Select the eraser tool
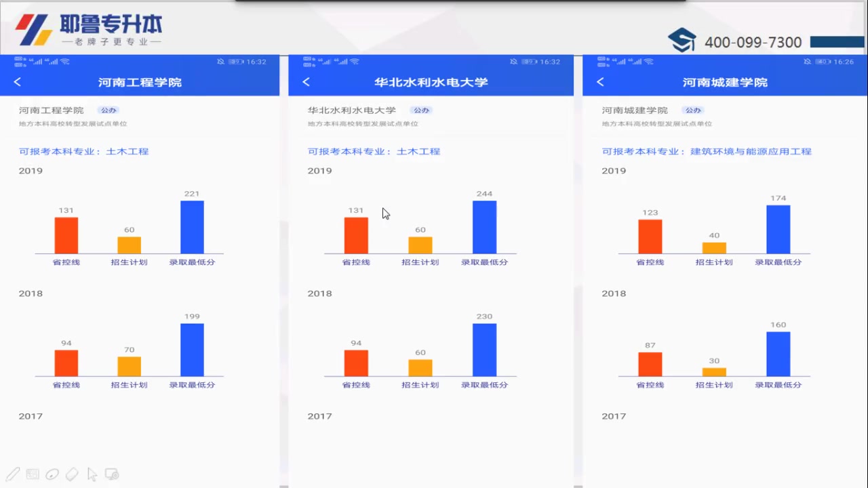 tap(72, 474)
